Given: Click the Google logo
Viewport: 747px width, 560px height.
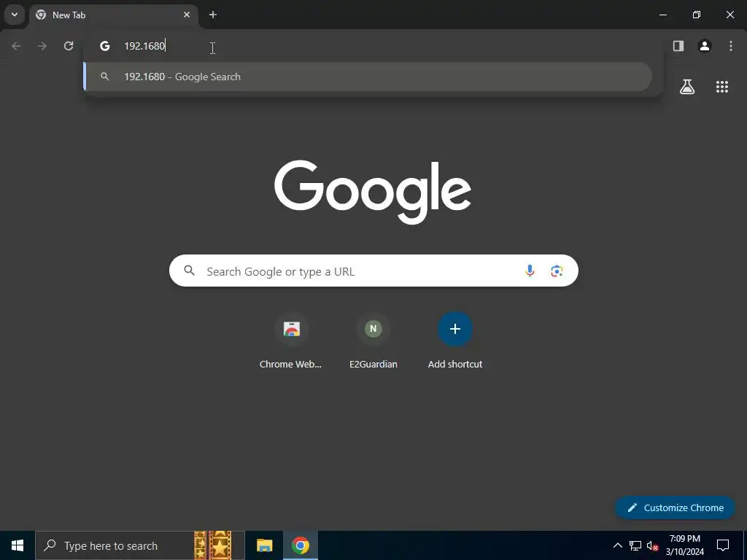Looking at the screenshot, I should [x=373, y=192].
